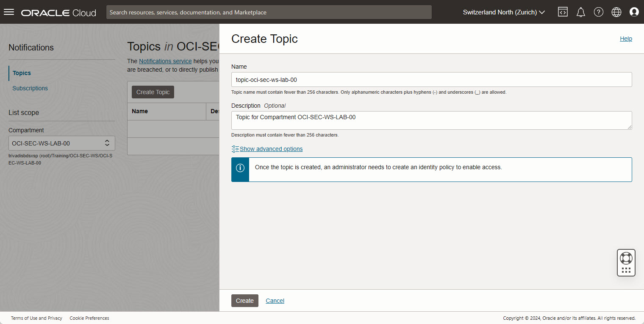Click the copyright notice text
The height and width of the screenshot is (324, 644).
569,318
